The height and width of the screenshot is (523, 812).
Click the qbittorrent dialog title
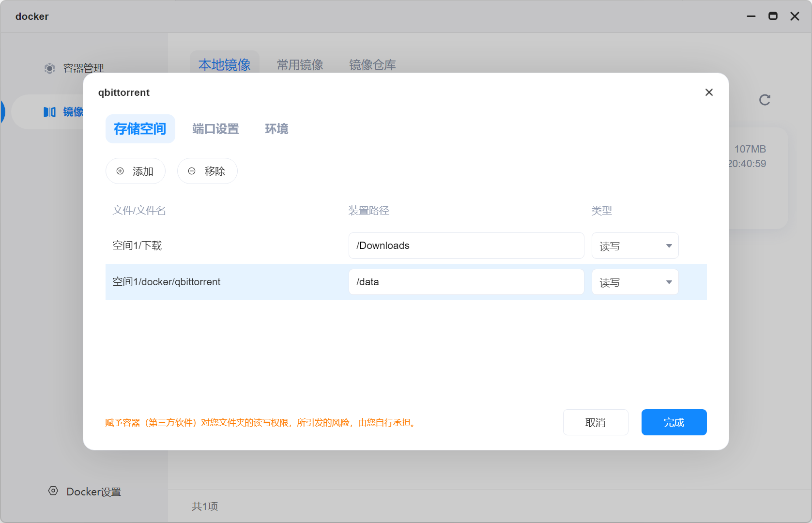(x=123, y=92)
